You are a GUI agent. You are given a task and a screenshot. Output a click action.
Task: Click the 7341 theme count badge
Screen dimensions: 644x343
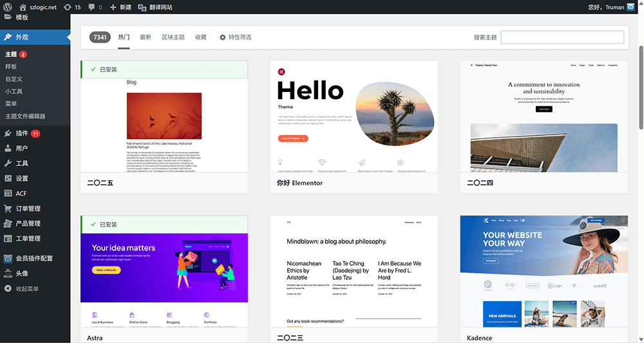[100, 37]
